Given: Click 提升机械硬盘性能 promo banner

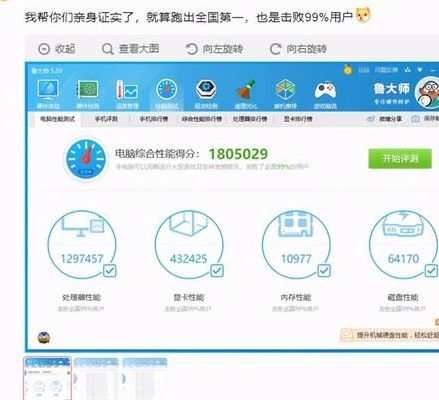Looking at the screenshot, I should (389, 335).
